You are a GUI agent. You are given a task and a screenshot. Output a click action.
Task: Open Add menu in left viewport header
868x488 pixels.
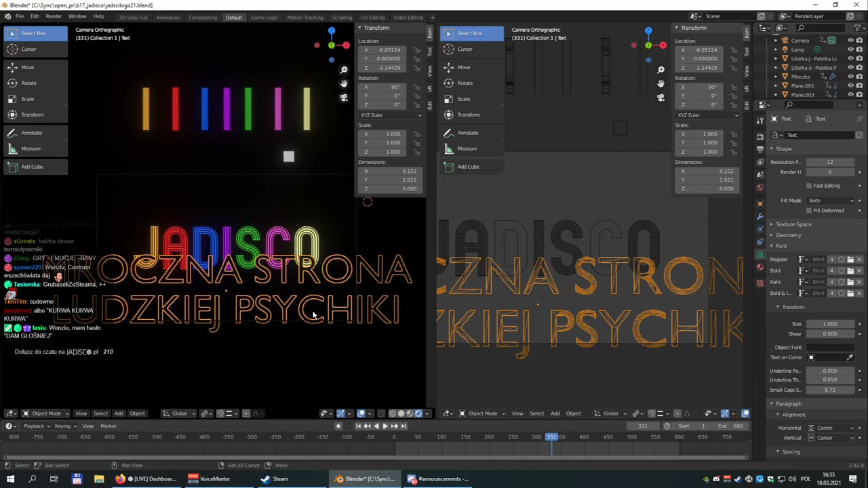click(x=119, y=413)
